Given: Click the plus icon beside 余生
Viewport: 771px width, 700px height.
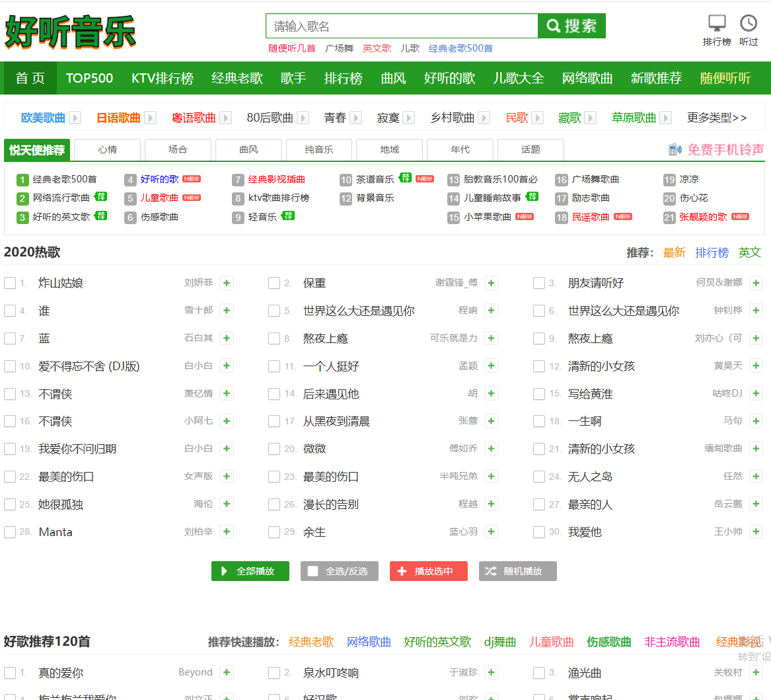Looking at the screenshot, I should 491,531.
